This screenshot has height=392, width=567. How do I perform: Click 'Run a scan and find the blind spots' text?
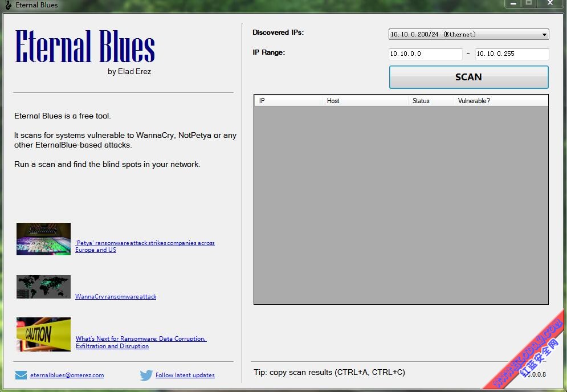point(107,164)
